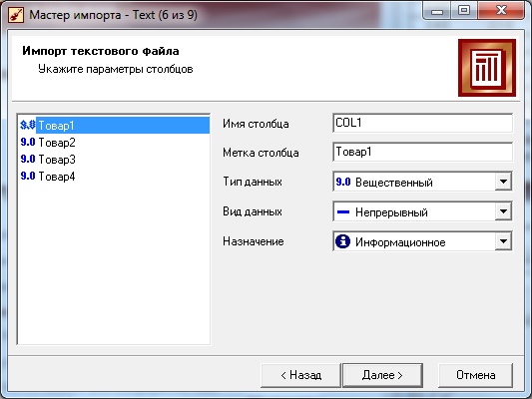Open the Тип данных dropdown arrow
Viewport: 532px width, 399px height.
coord(503,182)
